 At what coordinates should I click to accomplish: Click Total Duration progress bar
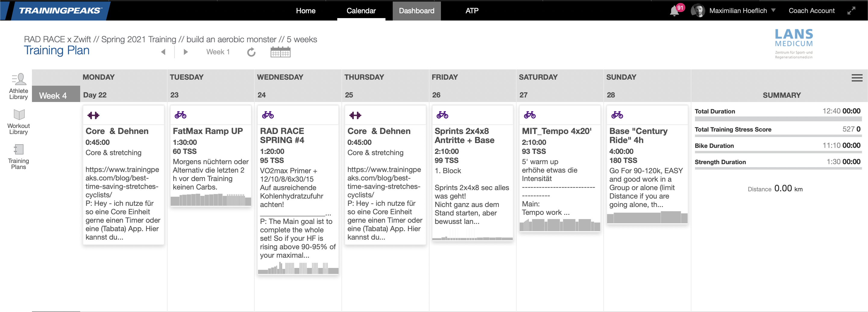point(778,119)
